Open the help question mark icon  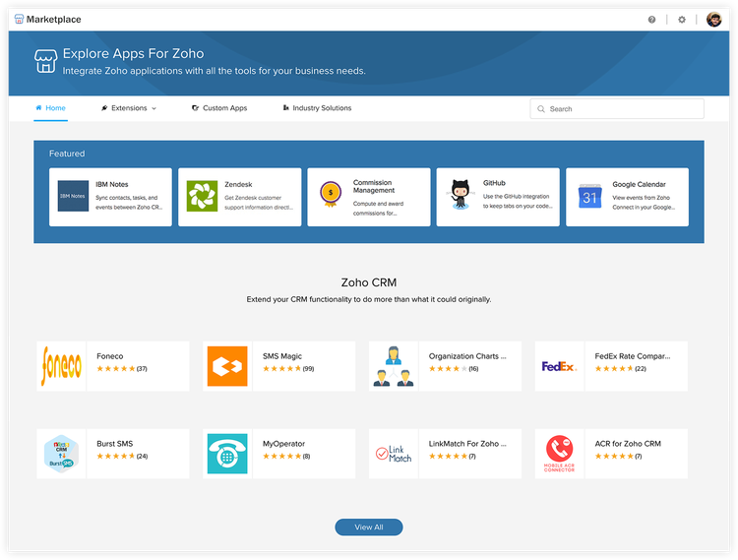click(651, 20)
